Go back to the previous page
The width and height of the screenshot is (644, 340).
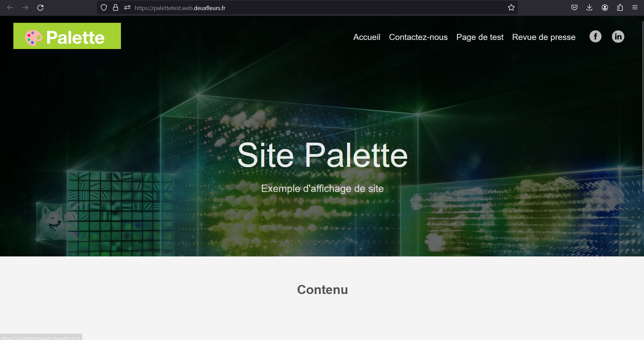coord(10,7)
